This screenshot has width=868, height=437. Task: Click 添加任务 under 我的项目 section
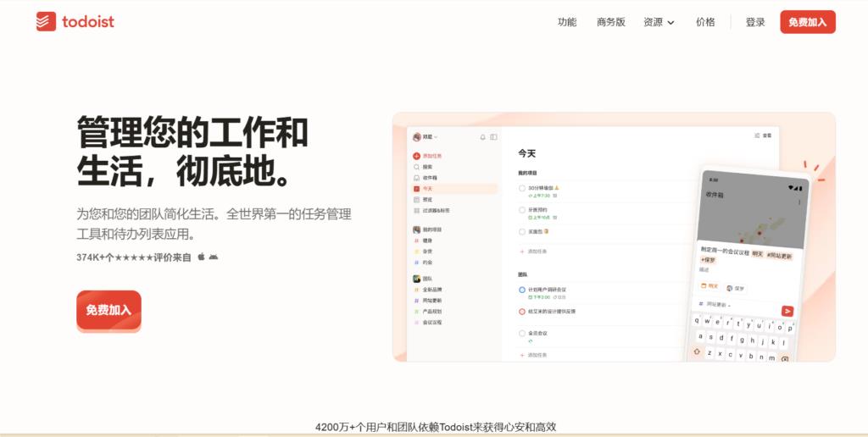[533, 252]
